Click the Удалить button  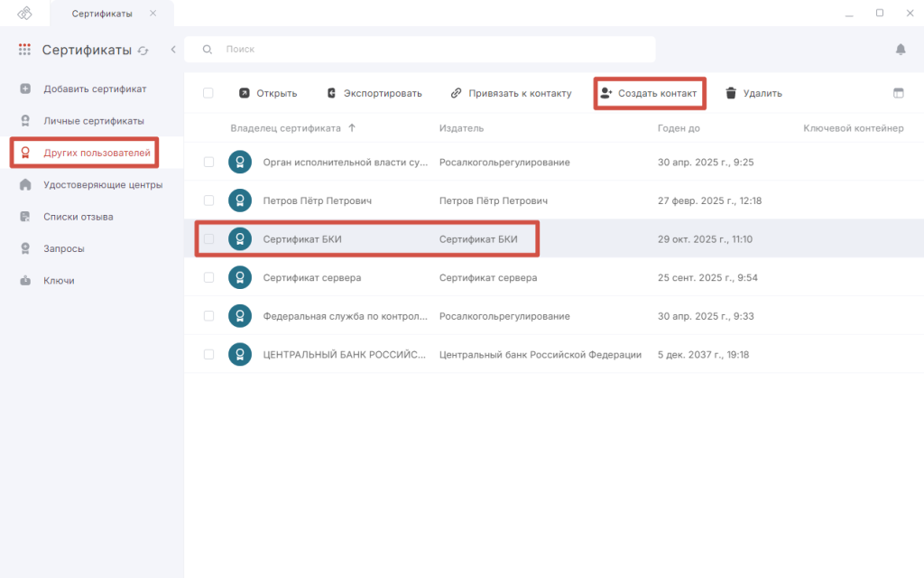(753, 93)
